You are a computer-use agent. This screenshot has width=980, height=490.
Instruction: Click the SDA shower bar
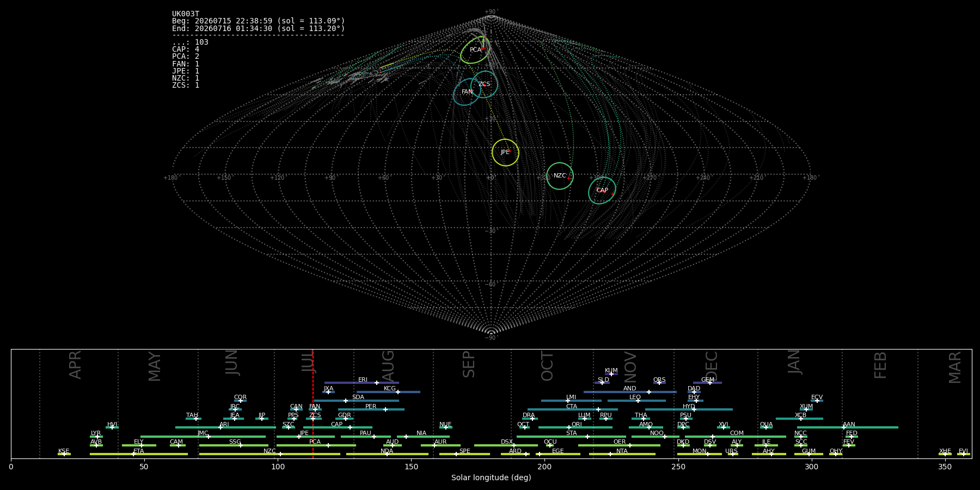tap(356, 401)
